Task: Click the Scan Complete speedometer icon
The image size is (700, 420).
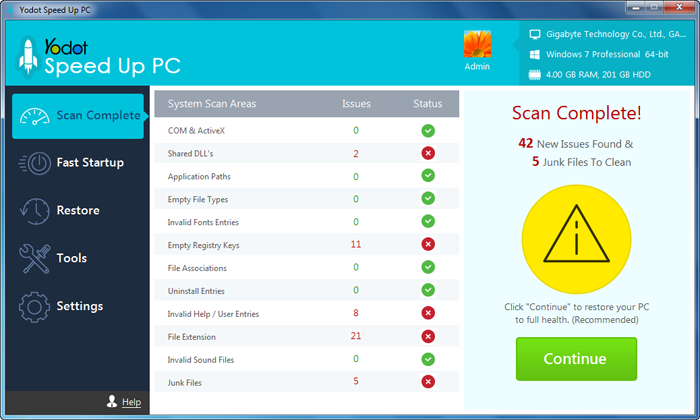Action: click(x=35, y=115)
